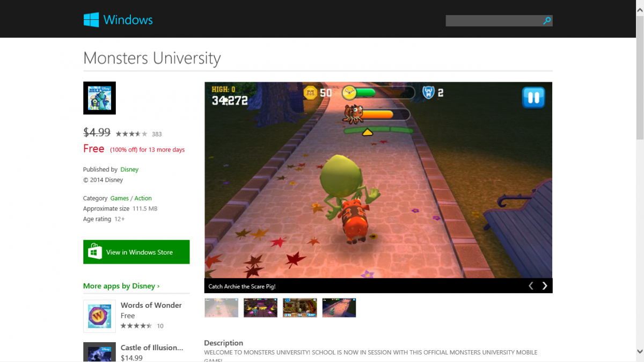Click the crossed-out $4.99 price
The width and height of the screenshot is (644, 362).
pos(97,132)
